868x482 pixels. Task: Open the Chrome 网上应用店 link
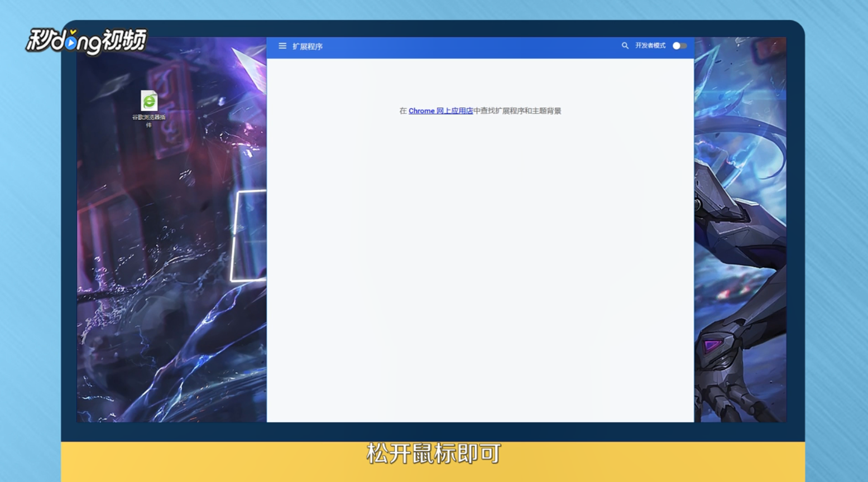click(440, 111)
